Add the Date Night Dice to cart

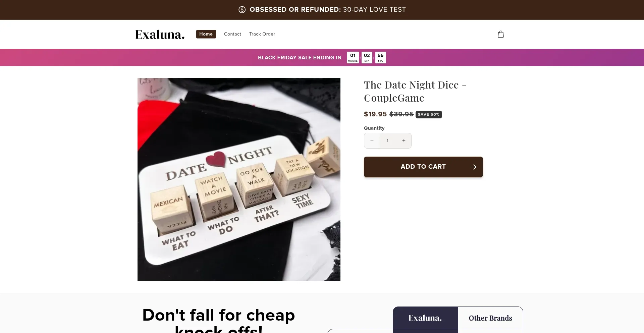pos(423,167)
